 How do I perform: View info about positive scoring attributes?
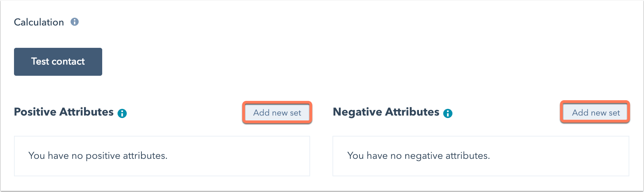click(x=122, y=113)
